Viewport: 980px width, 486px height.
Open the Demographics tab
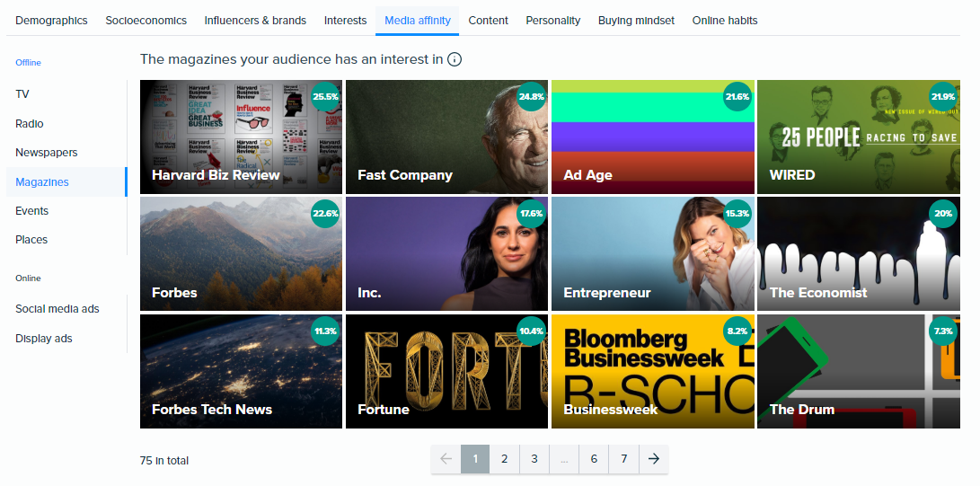pyautogui.click(x=51, y=21)
